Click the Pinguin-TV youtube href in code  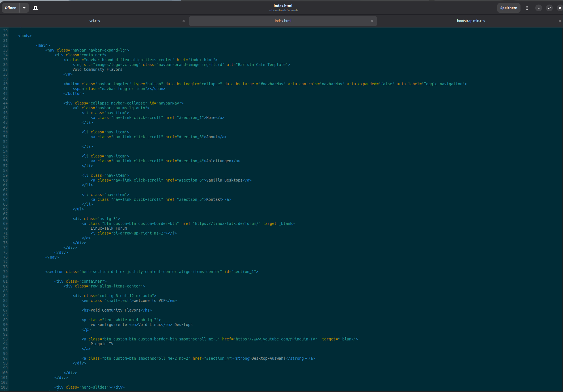pos(276,339)
